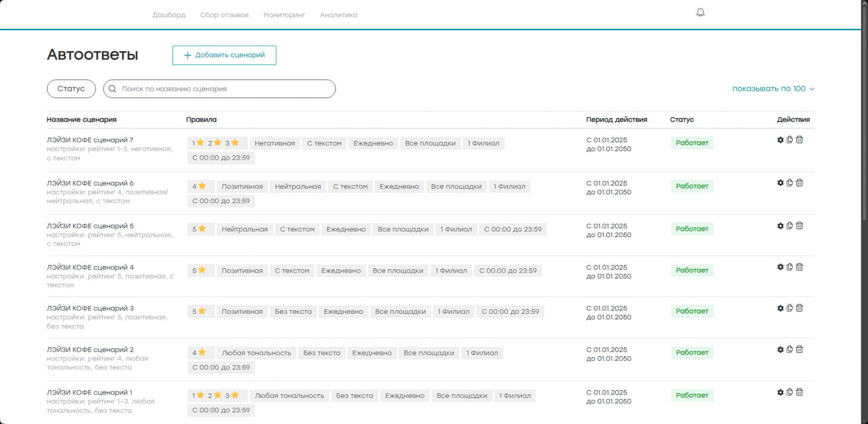
Task: Open settings gear for сценарий 4
Action: tap(780, 267)
